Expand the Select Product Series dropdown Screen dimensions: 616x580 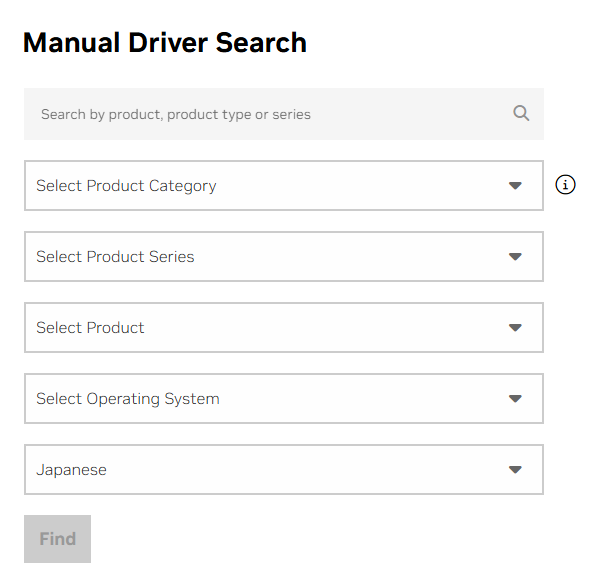[283, 257]
